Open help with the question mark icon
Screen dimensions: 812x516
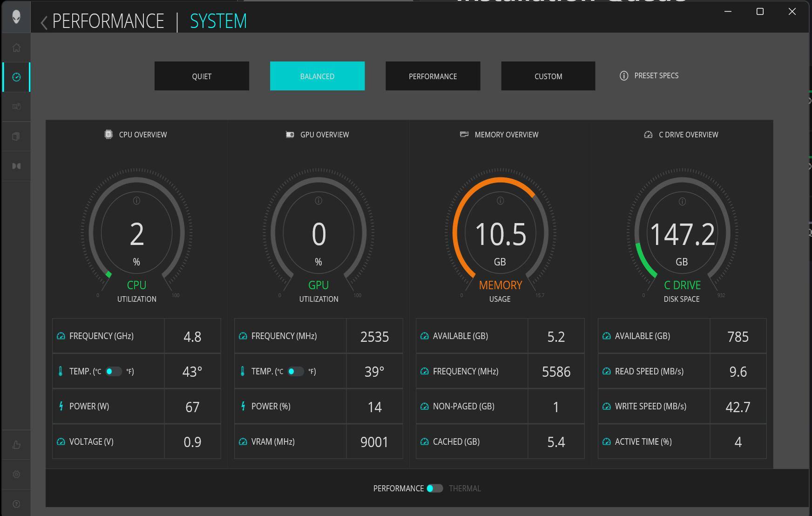16,504
